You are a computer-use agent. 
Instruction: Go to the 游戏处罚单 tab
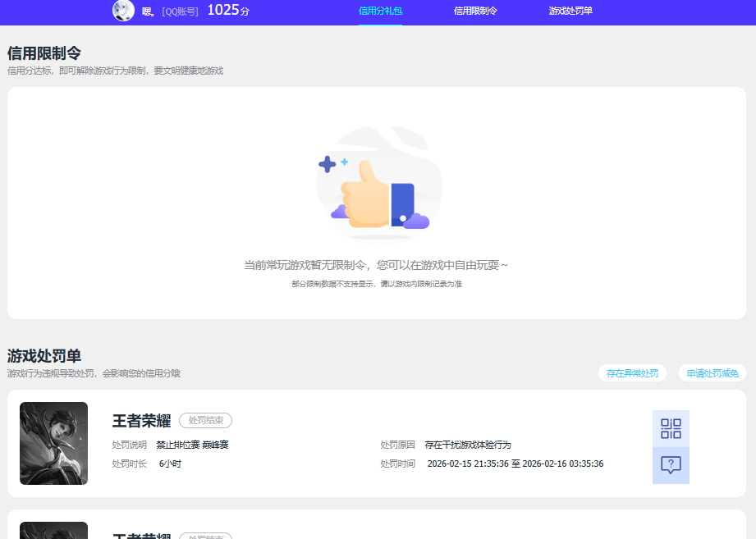tap(570, 11)
